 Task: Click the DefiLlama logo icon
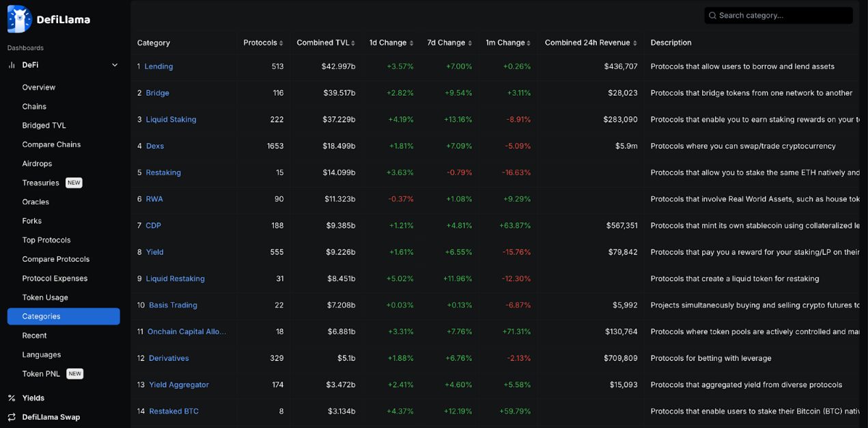point(20,19)
